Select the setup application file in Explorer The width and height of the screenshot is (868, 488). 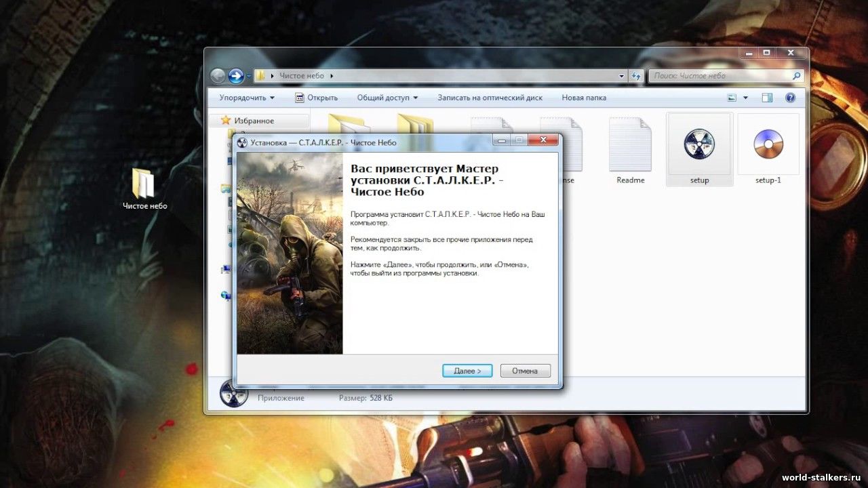point(699,149)
